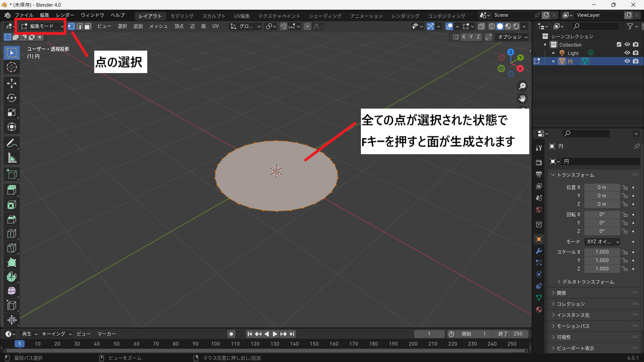This screenshot has height=362, width=644.
Task: Expand the デルタトランスフォーム panel
Action: 588,282
